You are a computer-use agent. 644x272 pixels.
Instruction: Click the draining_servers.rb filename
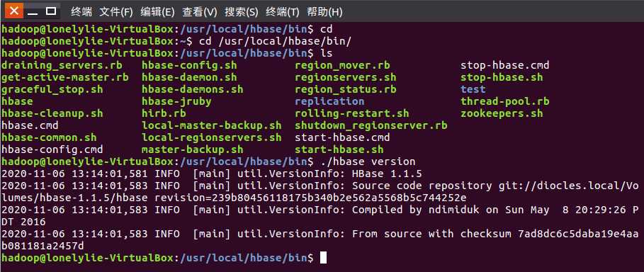(x=62, y=65)
